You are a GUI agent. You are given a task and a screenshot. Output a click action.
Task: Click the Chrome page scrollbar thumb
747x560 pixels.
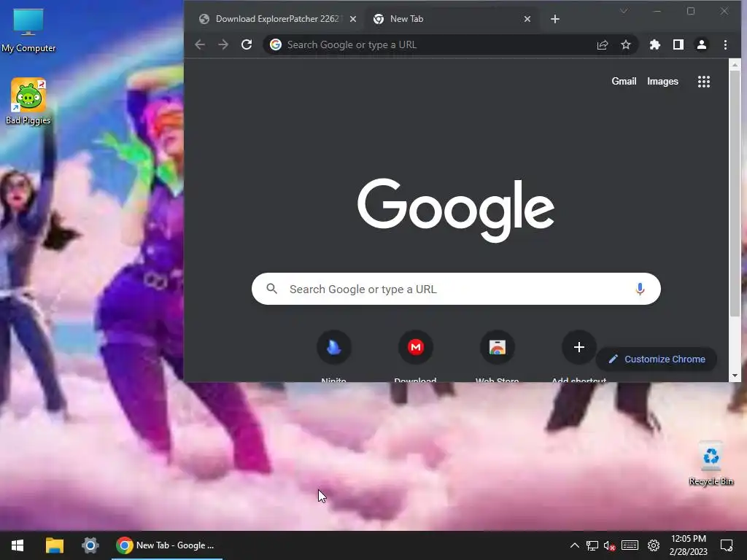[735, 192]
